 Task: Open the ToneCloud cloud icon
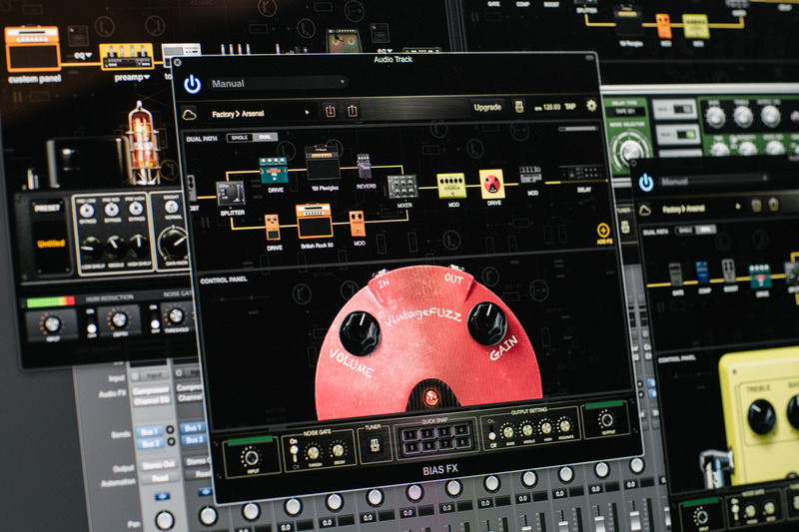(x=190, y=114)
